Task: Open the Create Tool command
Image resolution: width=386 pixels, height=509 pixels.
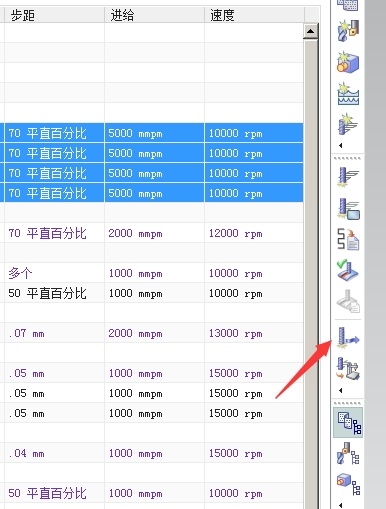Action: (x=348, y=31)
